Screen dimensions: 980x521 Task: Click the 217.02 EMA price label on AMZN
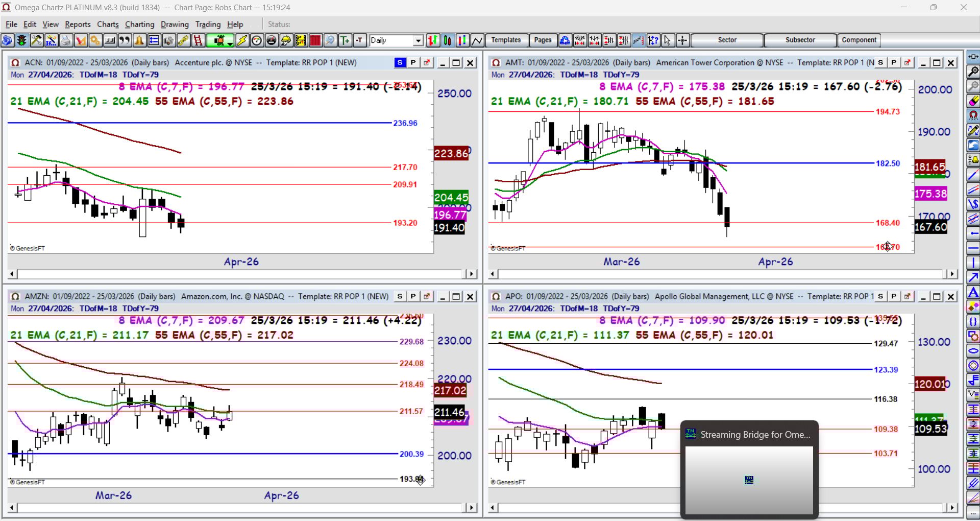click(x=450, y=391)
